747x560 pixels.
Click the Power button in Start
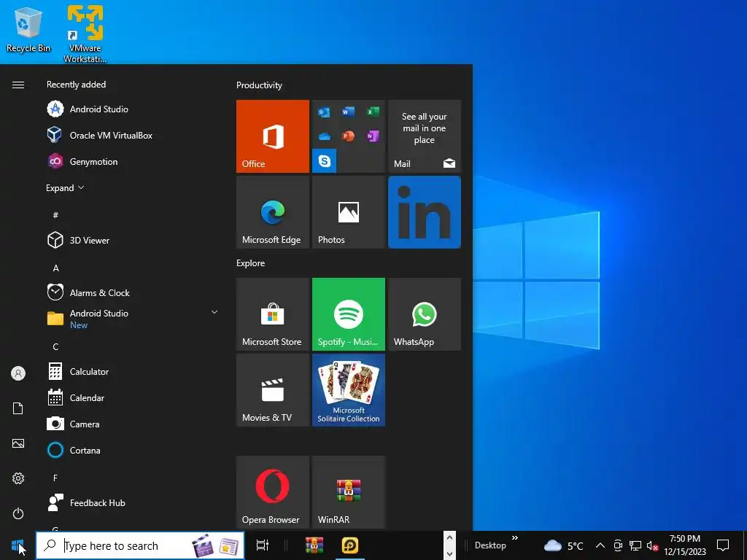click(18, 513)
